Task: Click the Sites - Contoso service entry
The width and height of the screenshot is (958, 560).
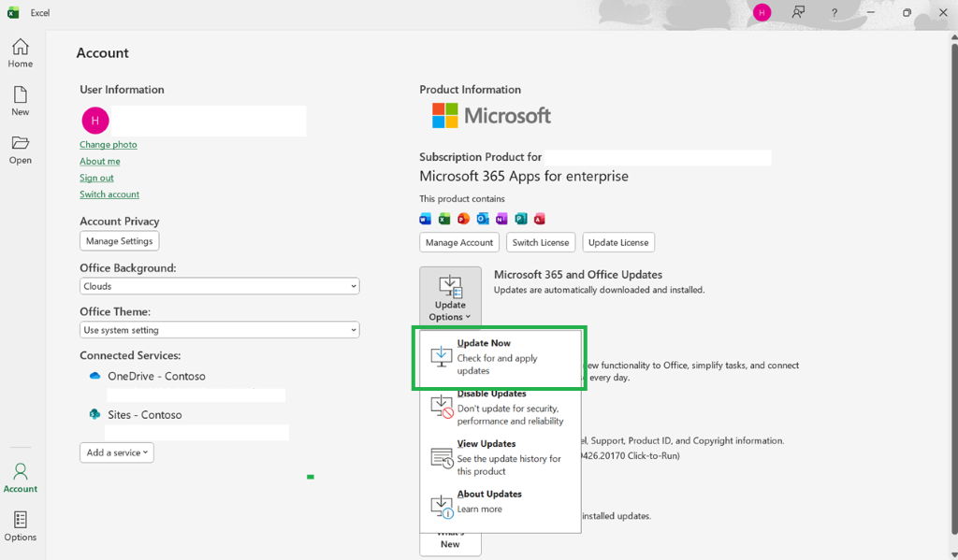Action: [x=145, y=415]
